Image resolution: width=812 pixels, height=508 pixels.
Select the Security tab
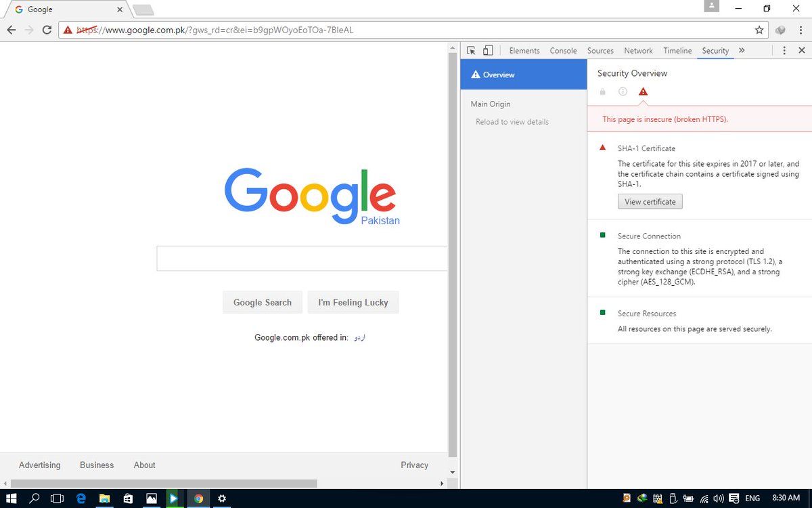coord(715,51)
